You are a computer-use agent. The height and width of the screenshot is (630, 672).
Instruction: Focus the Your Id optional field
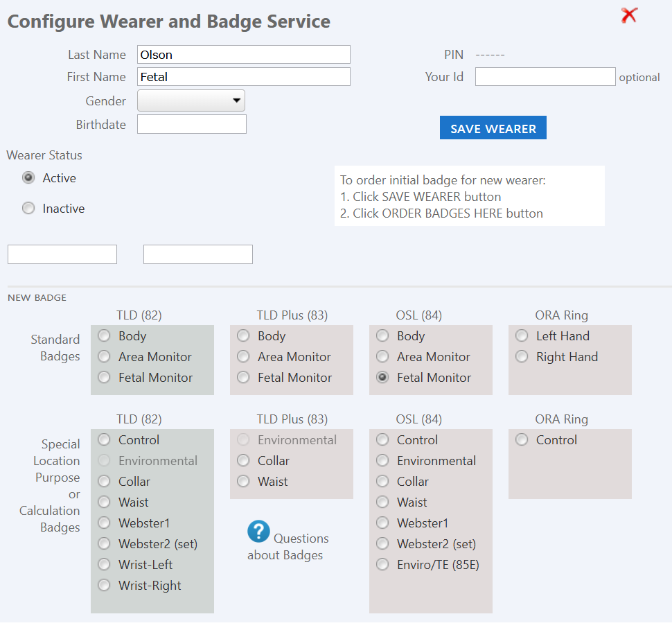pos(545,77)
